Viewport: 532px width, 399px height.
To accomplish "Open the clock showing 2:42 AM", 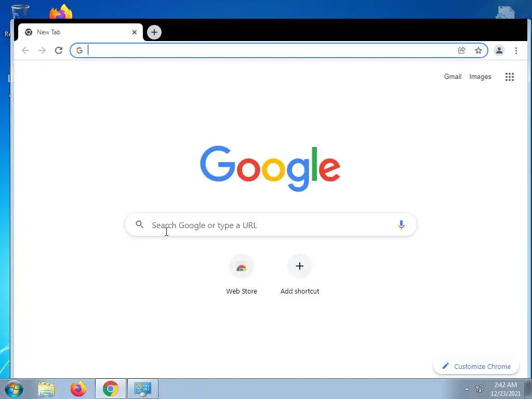I will (506, 389).
